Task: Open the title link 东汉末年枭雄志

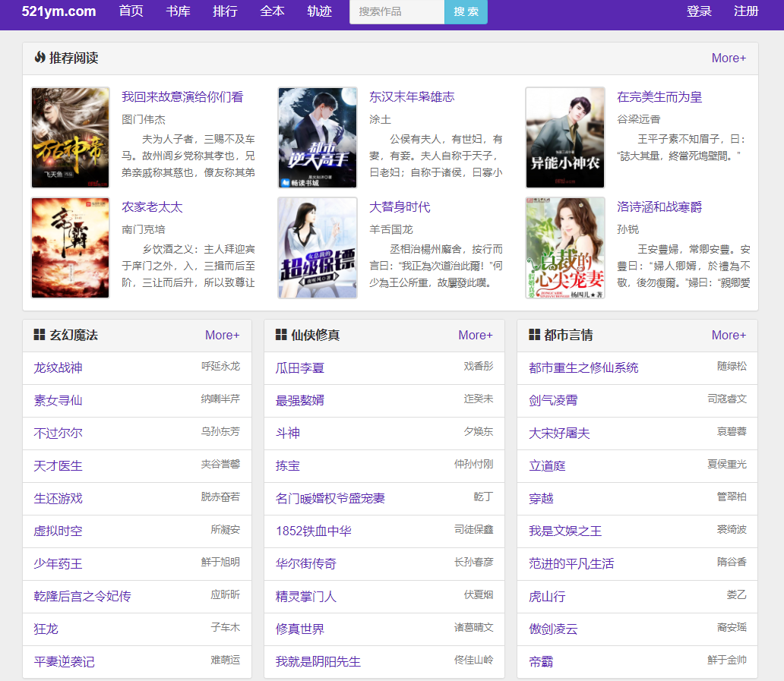Action: 412,97
